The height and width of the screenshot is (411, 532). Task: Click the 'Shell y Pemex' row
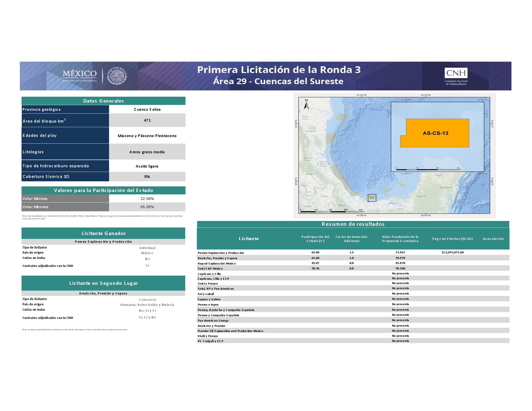[353, 336]
